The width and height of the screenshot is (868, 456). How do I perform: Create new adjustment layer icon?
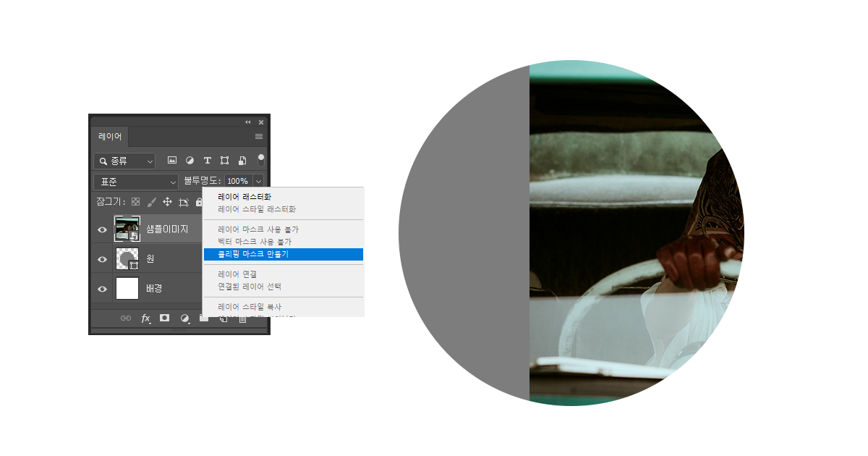pyautogui.click(x=184, y=318)
